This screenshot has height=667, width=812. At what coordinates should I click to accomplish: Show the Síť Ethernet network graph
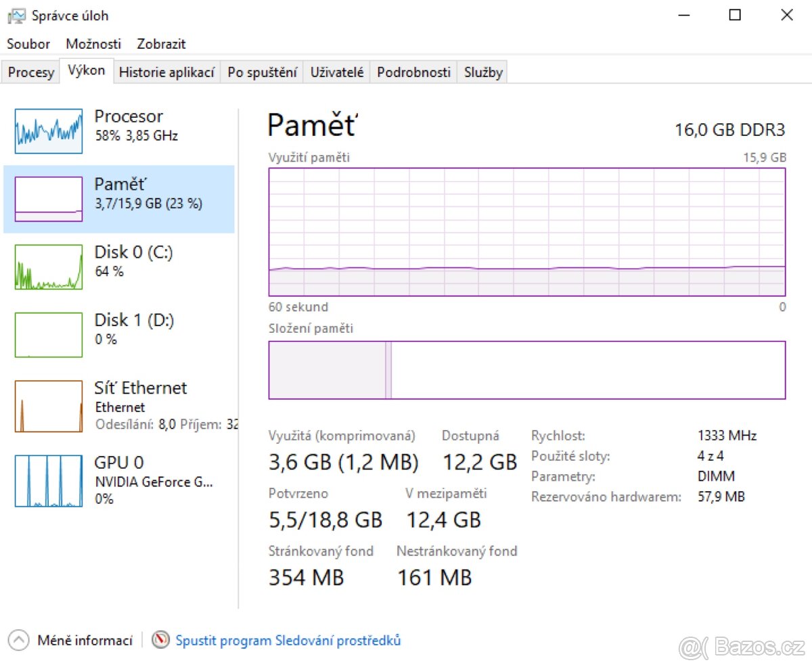(49, 406)
